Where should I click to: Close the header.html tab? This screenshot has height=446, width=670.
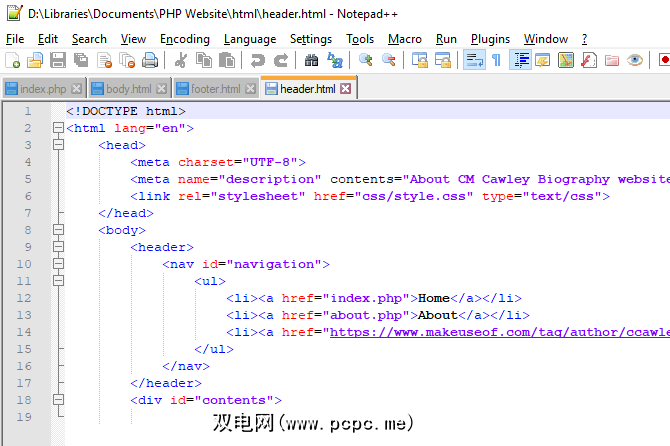(346, 88)
